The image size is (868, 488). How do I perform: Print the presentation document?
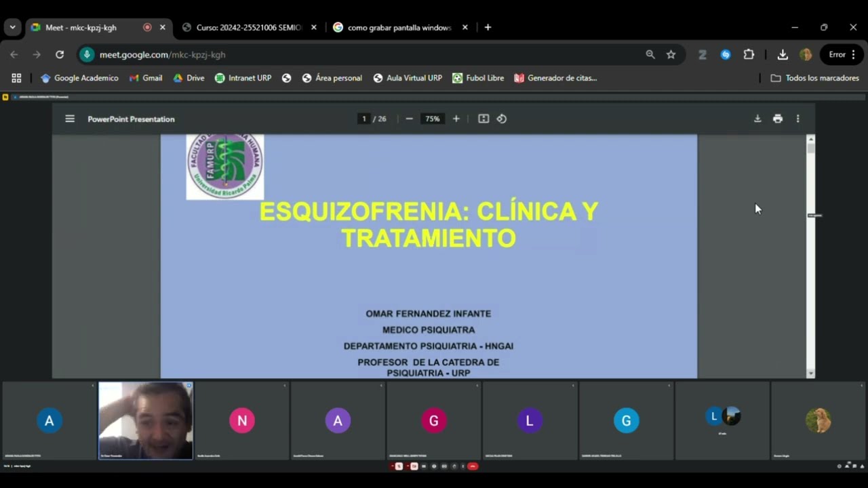[778, 119]
